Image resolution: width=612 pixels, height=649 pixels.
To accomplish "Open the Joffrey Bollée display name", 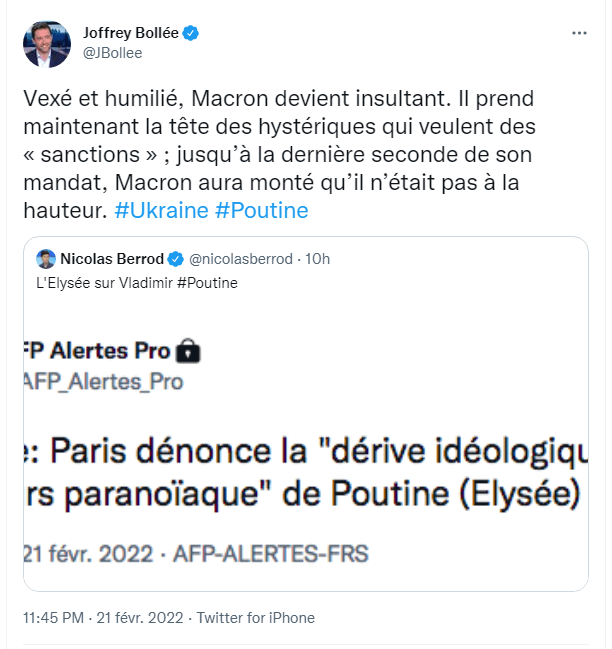I will click(130, 33).
